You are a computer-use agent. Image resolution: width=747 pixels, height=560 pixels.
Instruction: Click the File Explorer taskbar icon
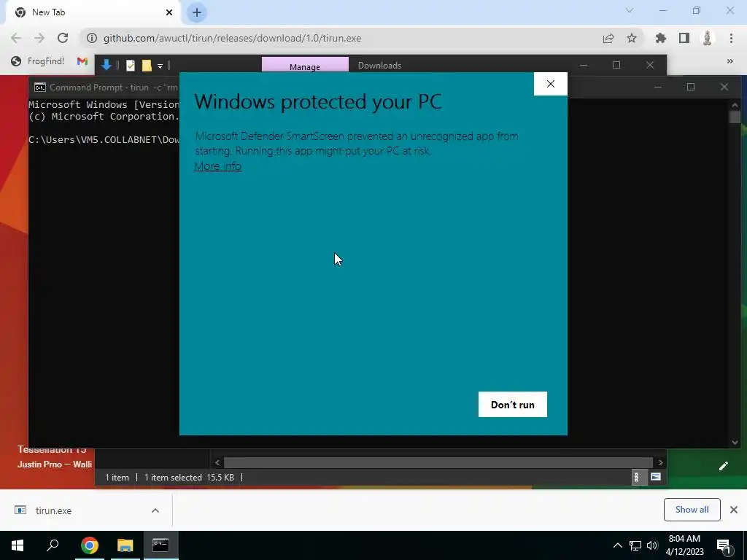tap(125, 545)
